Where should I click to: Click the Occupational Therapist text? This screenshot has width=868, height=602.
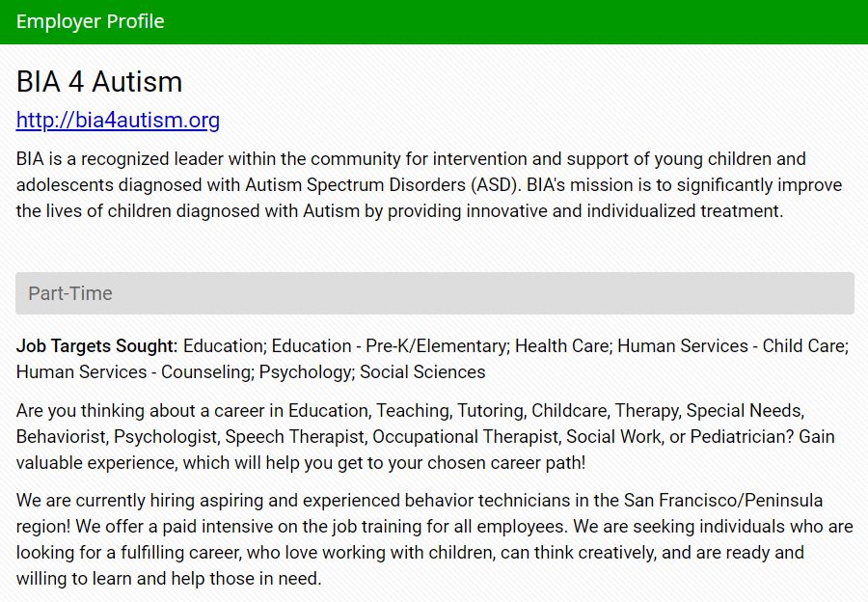[x=467, y=436]
